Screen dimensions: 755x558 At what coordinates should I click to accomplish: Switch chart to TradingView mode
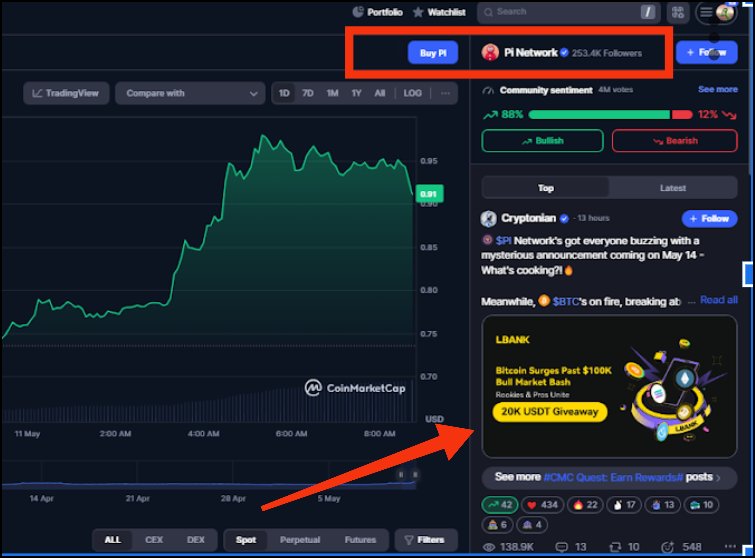click(x=66, y=93)
